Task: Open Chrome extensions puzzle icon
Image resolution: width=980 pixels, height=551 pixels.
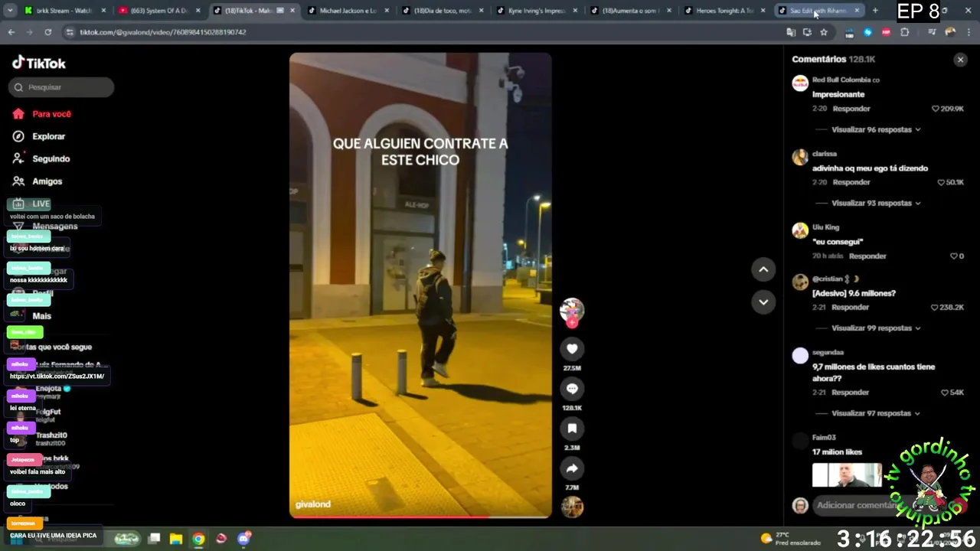Action: (904, 32)
